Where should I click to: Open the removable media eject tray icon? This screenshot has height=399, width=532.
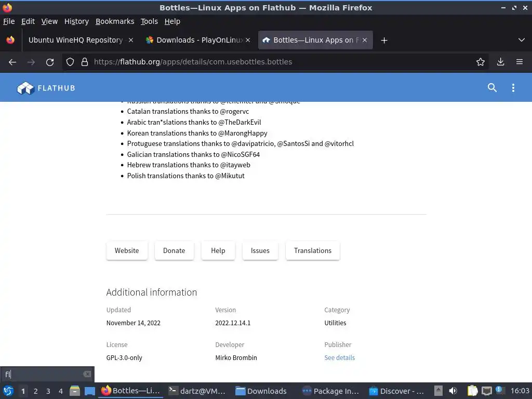coord(438,391)
